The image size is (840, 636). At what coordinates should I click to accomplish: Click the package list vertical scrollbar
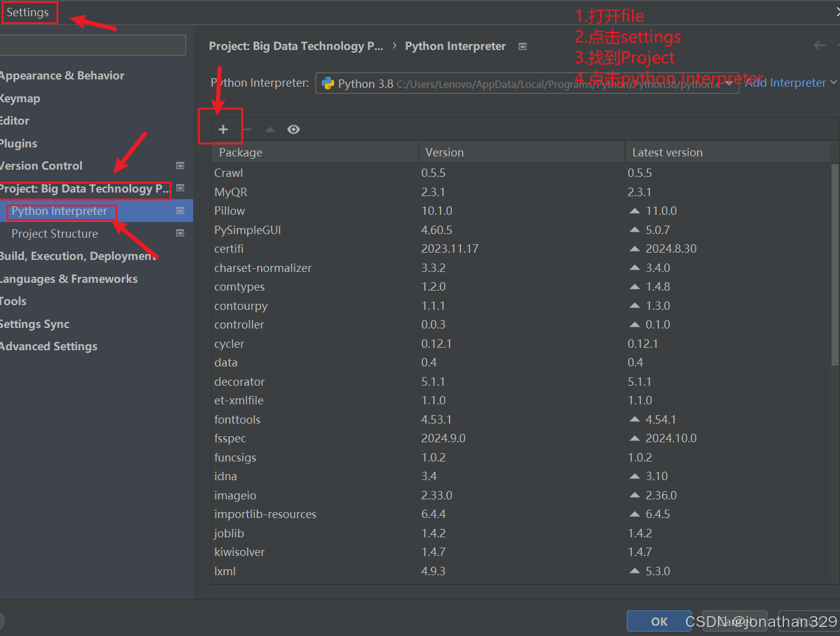(835, 265)
